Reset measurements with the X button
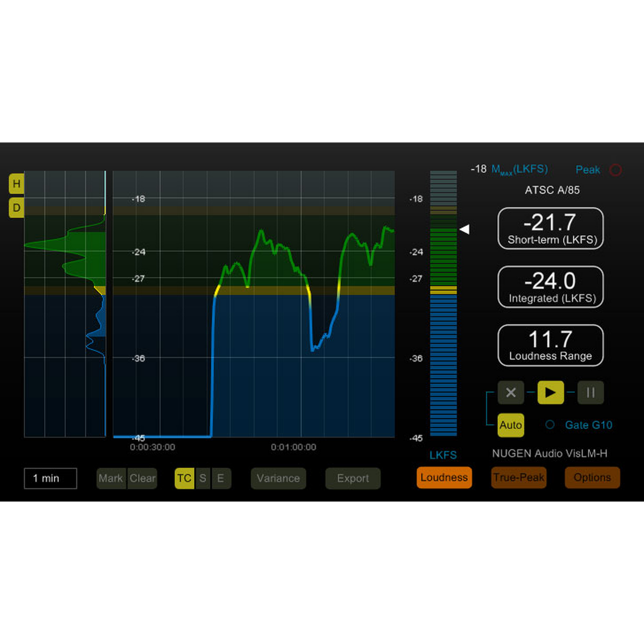This screenshot has height=644, width=644. click(511, 393)
